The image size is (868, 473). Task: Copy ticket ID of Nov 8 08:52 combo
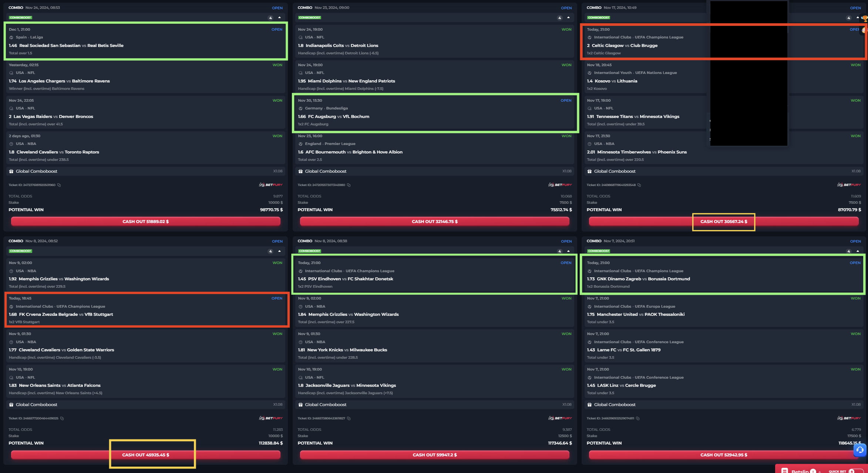click(62, 418)
